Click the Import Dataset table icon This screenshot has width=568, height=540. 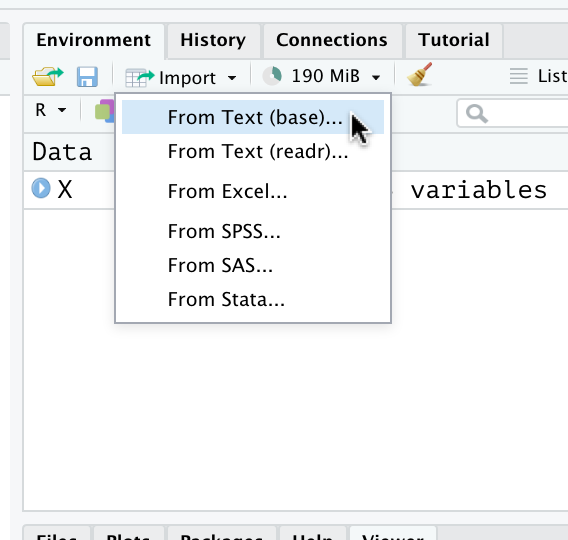coord(140,78)
